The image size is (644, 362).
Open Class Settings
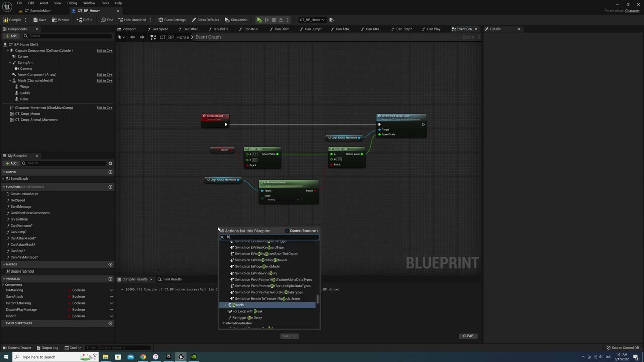tap(172, 20)
